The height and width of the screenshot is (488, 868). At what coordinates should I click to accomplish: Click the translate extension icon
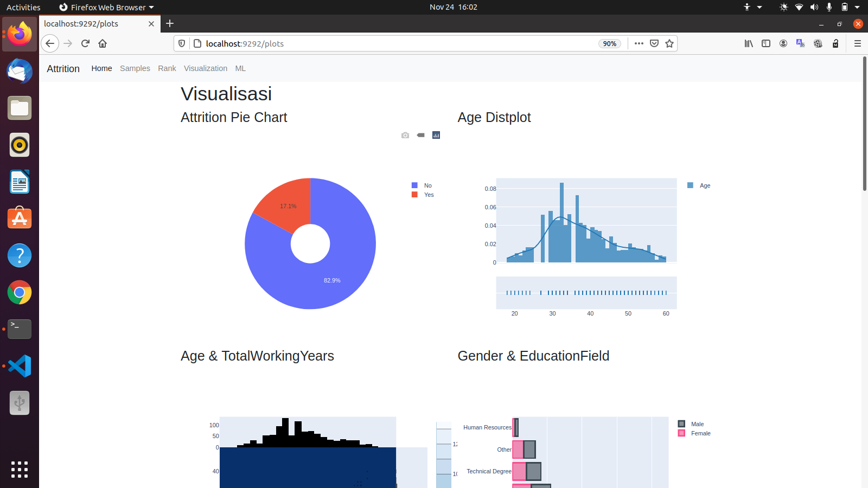[x=800, y=43]
